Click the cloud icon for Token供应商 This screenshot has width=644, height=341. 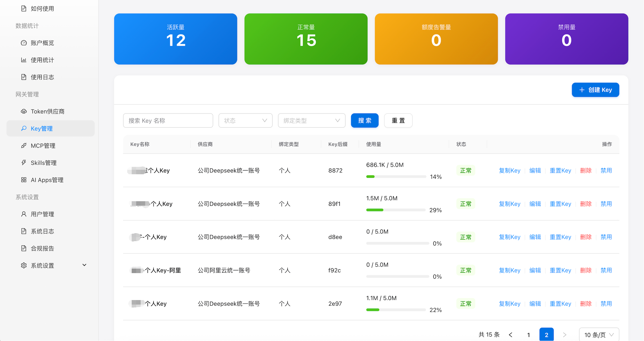click(24, 111)
